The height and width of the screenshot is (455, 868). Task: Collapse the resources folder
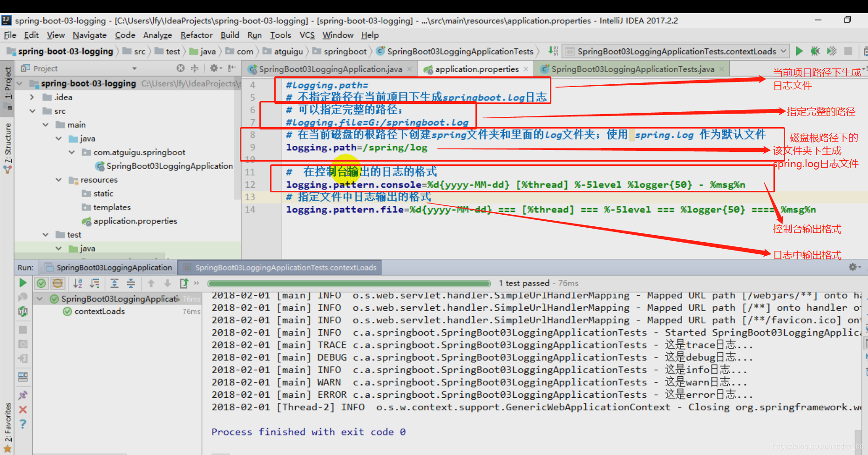pyautogui.click(x=58, y=180)
